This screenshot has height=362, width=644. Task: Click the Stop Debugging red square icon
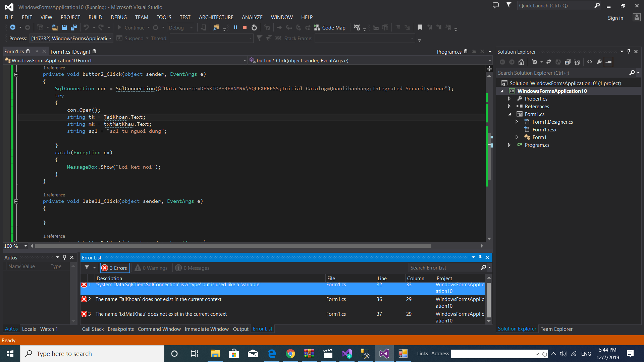[x=245, y=27]
